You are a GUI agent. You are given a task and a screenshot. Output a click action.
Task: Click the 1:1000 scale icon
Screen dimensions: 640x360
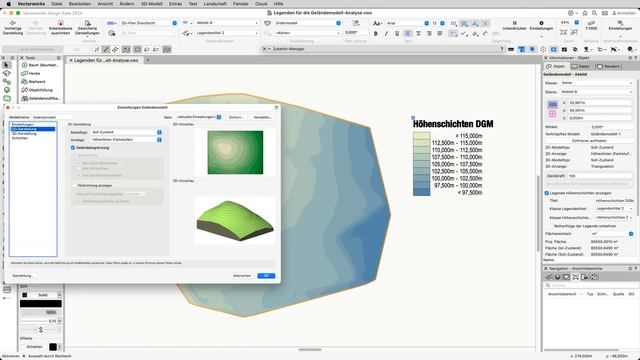coord(591,23)
